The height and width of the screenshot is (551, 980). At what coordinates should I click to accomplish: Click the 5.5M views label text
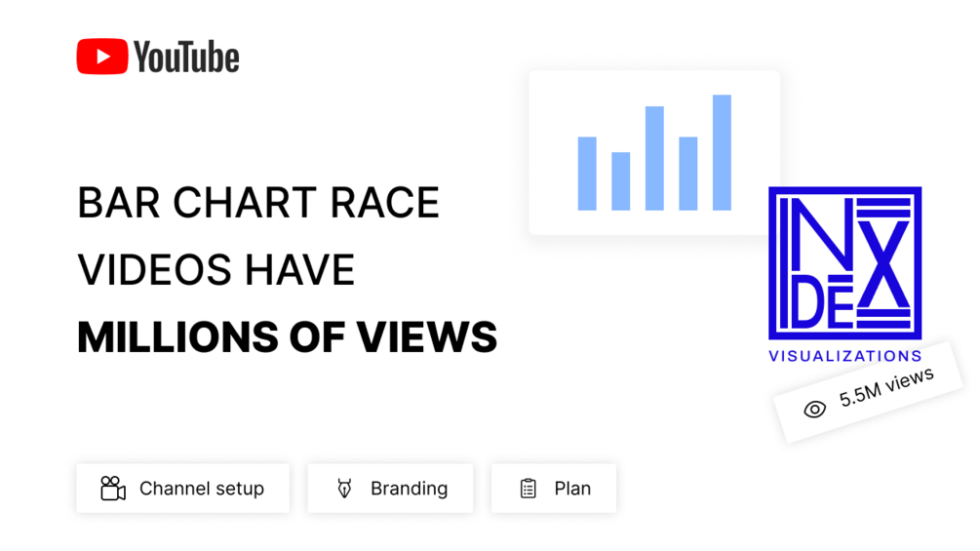(885, 387)
